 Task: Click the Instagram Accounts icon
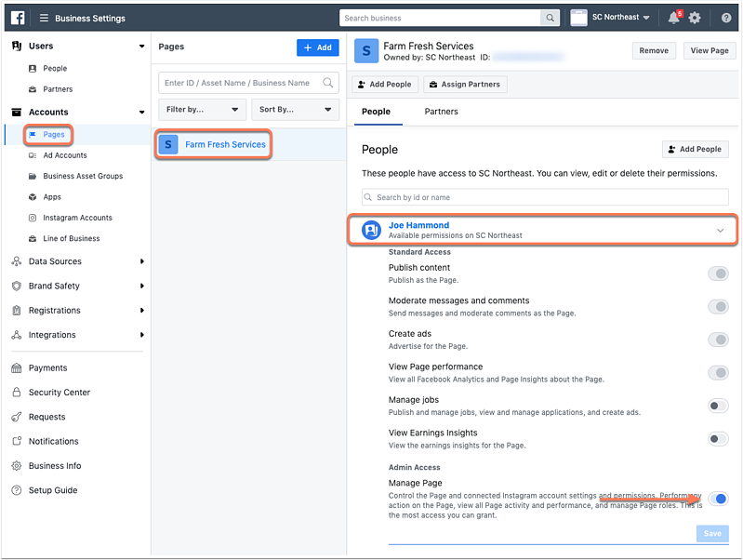click(x=33, y=218)
